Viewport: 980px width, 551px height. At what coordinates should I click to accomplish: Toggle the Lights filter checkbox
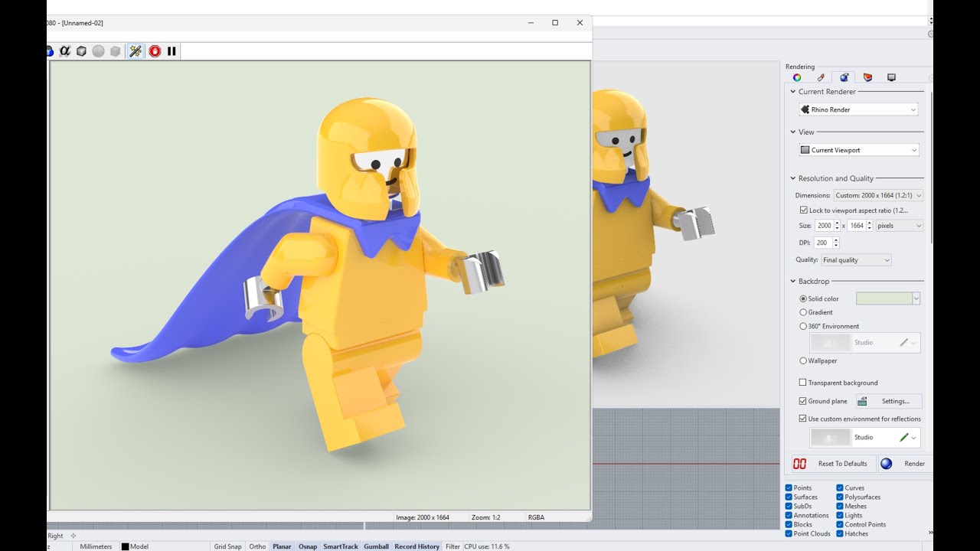click(x=840, y=515)
